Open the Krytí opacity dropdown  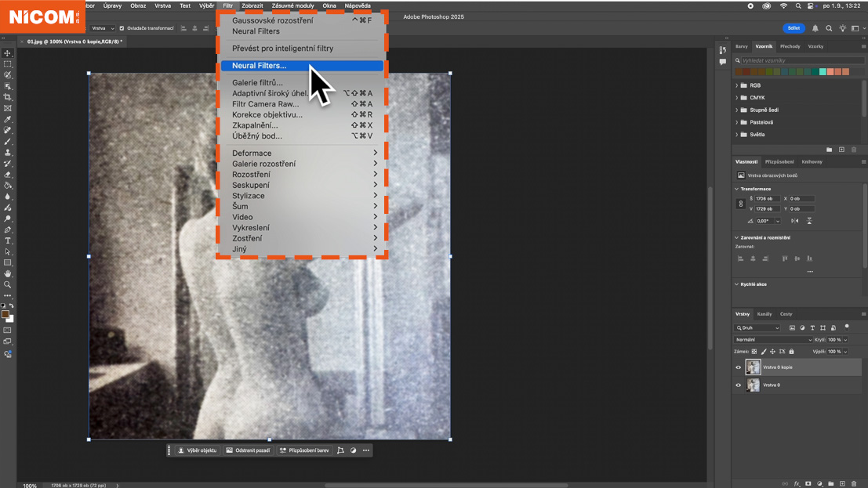(x=844, y=339)
